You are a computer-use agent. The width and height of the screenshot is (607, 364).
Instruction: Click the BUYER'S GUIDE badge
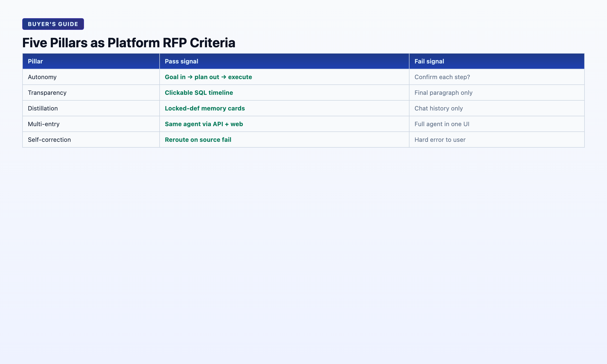(53, 24)
